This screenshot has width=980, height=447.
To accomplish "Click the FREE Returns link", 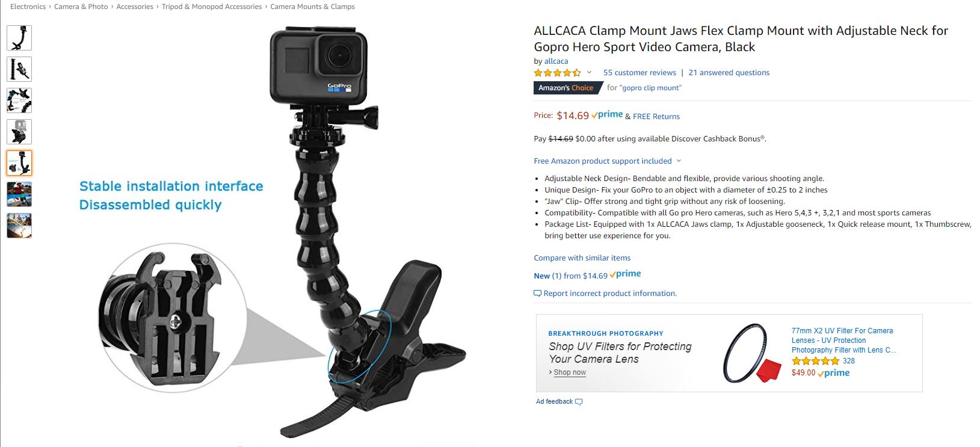I will tap(656, 116).
